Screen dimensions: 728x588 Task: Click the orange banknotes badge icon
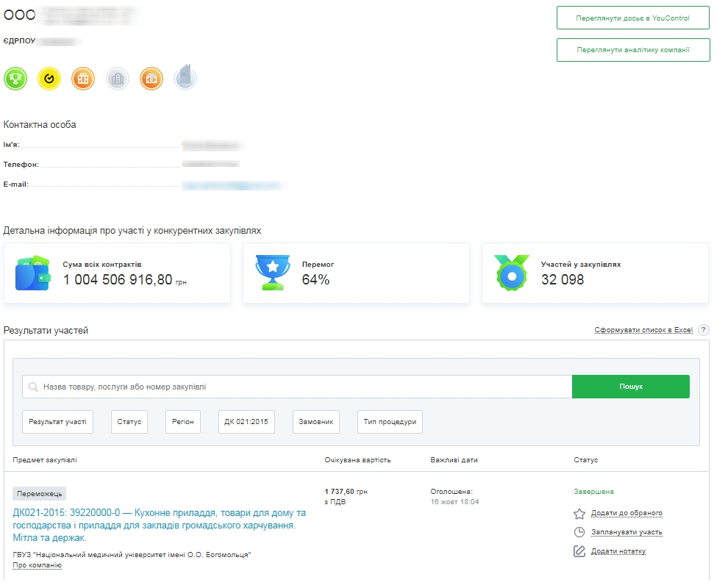(x=151, y=78)
